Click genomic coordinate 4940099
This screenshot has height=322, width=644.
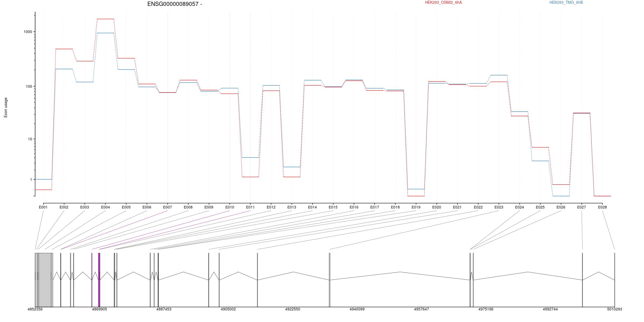tap(357, 309)
